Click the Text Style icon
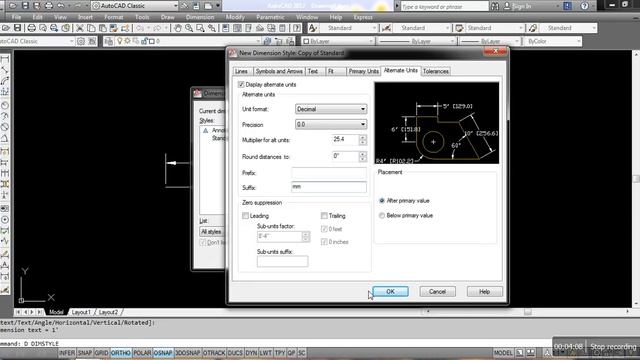Screen dimensions: 640x360 click(x=313, y=28)
